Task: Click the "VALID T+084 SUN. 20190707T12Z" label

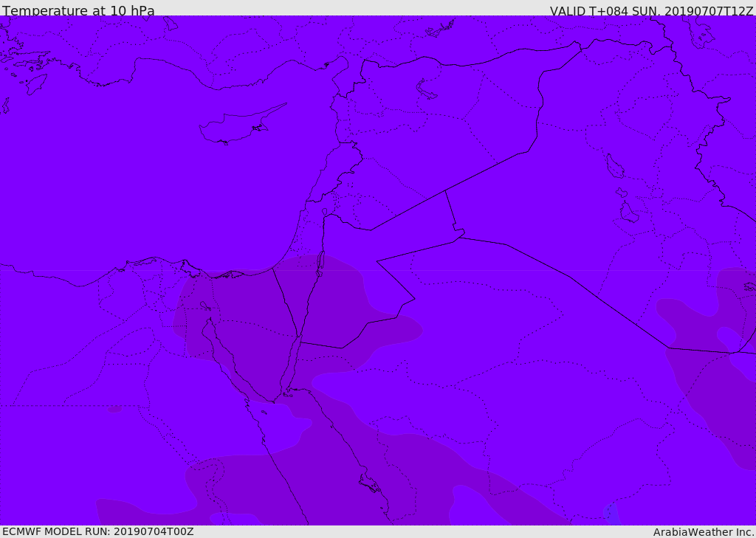Action: (651, 11)
